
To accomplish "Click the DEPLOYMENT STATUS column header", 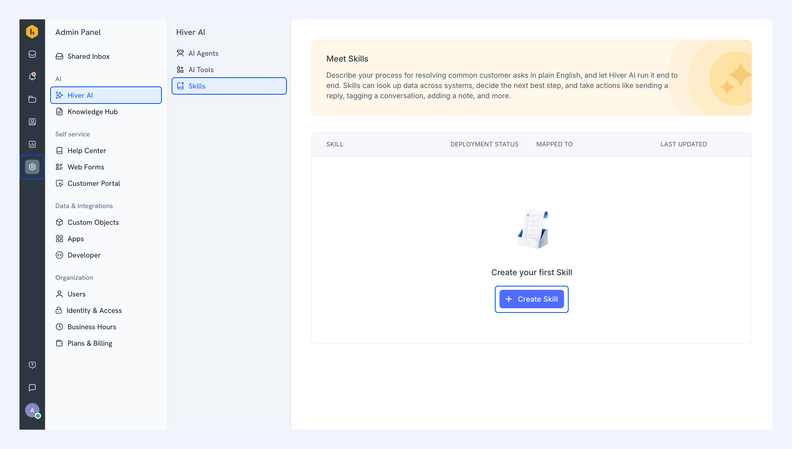I will tap(484, 144).
